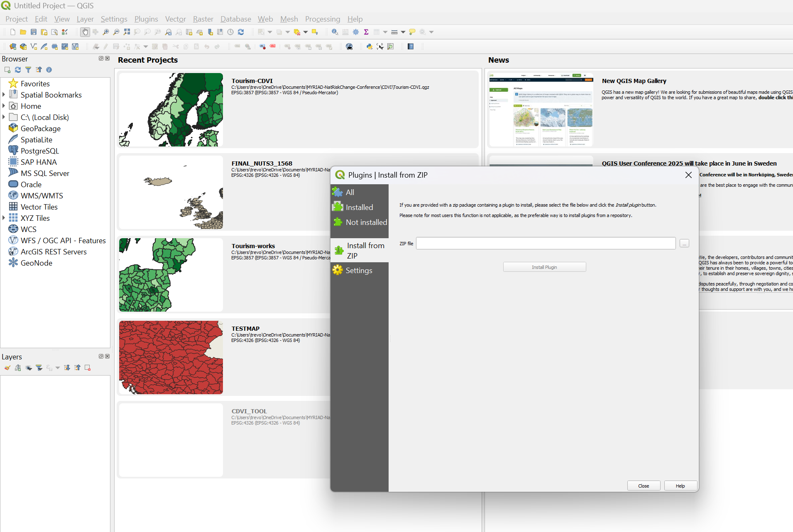Click Remove Layer icon in Layers panel
The height and width of the screenshot is (532, 793).
(x=88, y=368)
